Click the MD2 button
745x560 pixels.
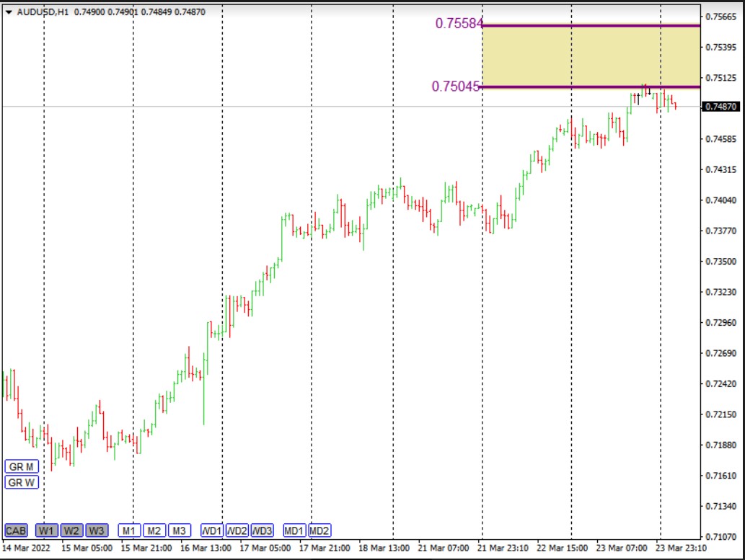319,531
